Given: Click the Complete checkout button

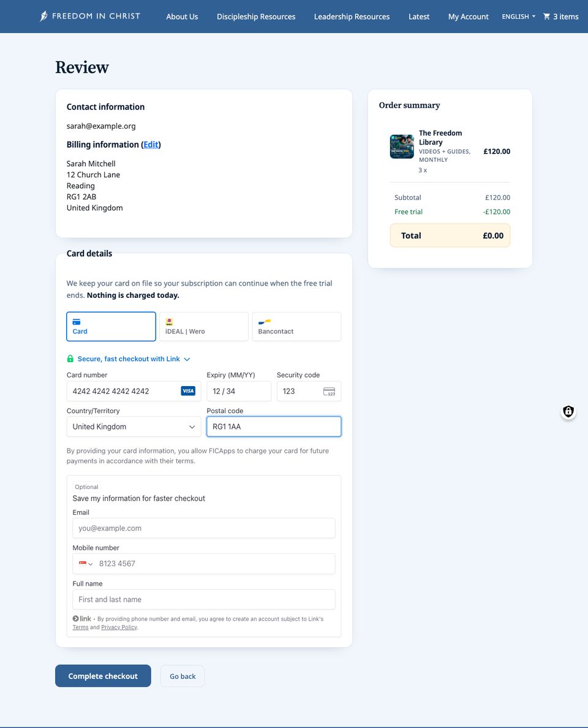Looking at the screenshot, I should click(x=103, y=676).
